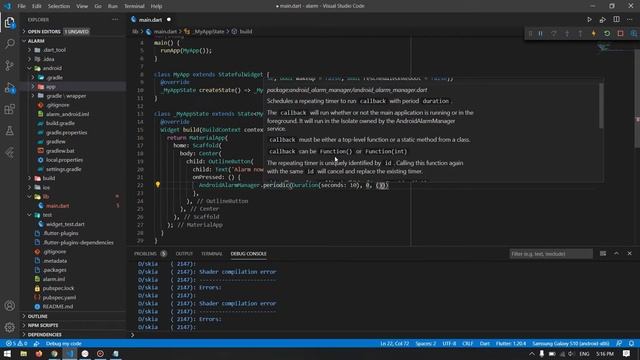Switch to the Terminal panel tab
The image size is (640, 360).
[x=211, y=253]
